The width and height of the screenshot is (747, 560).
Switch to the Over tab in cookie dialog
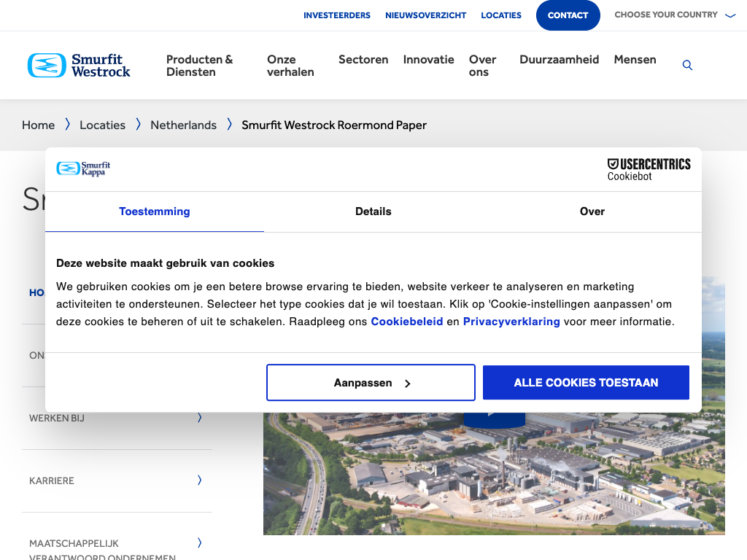(592, 211)
